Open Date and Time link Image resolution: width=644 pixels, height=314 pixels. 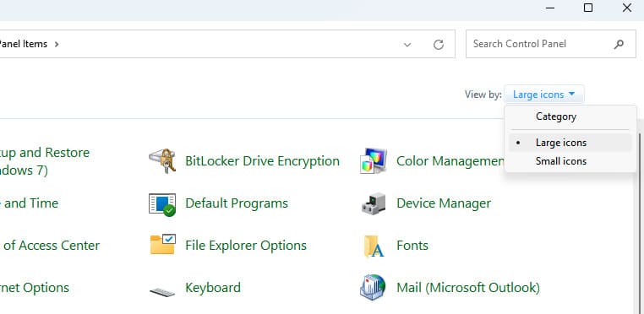point(30,203)
